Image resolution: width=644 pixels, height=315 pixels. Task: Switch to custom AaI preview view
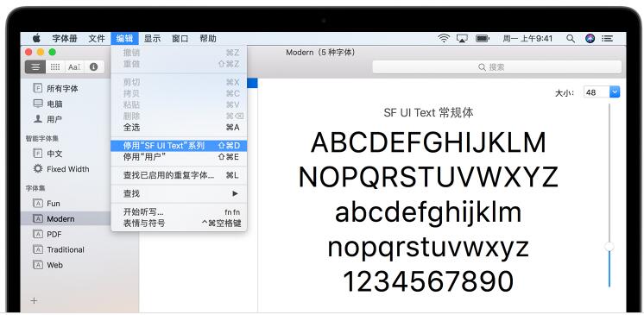point(74,67)
